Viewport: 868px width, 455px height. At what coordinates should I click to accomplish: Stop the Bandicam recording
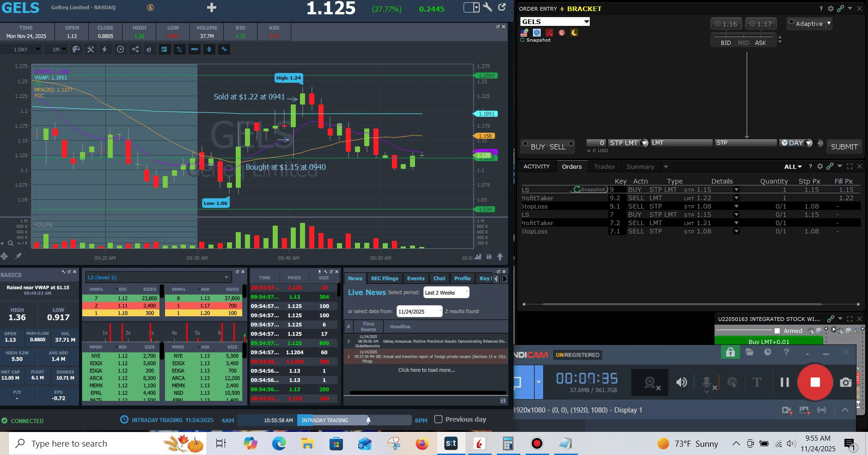[815, 382]
